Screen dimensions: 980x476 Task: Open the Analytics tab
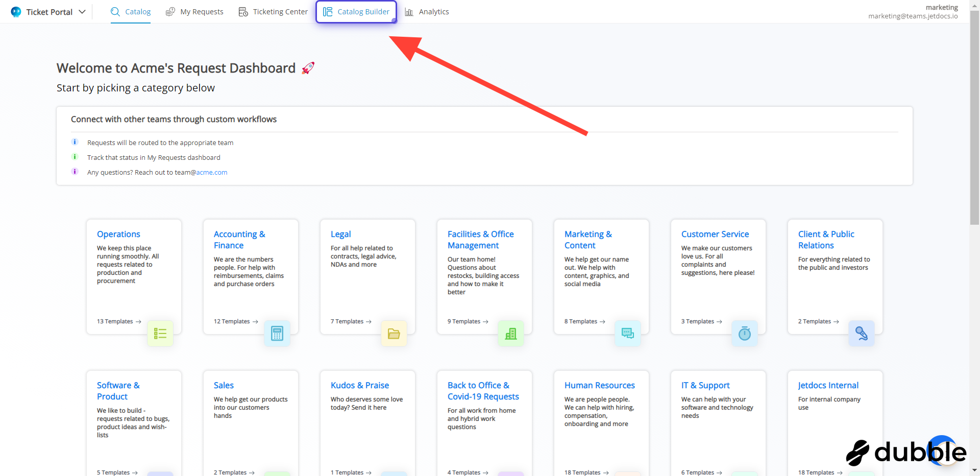(x=427, y=12)
